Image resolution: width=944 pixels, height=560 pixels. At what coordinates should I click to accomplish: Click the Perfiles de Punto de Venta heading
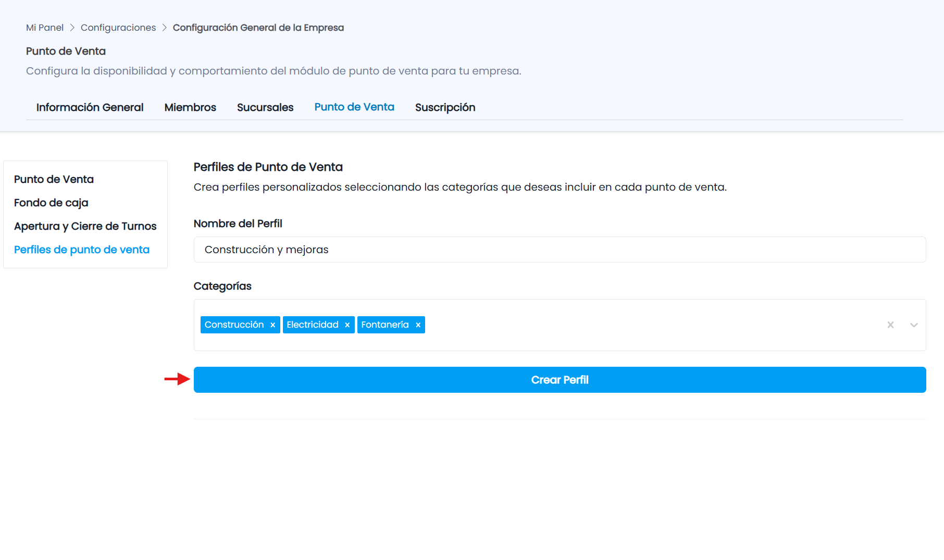pos(268,167)
